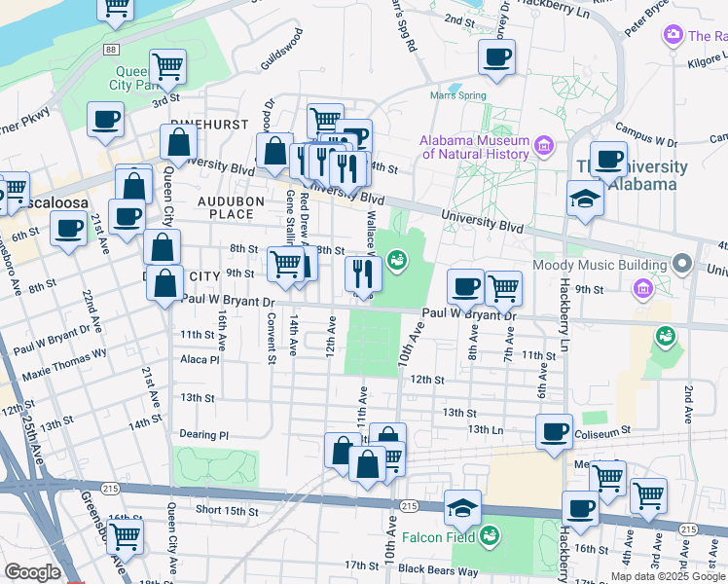Open the Google logo link
The width and height of the screenshot is (728, 584).
(x=32, y=573)
